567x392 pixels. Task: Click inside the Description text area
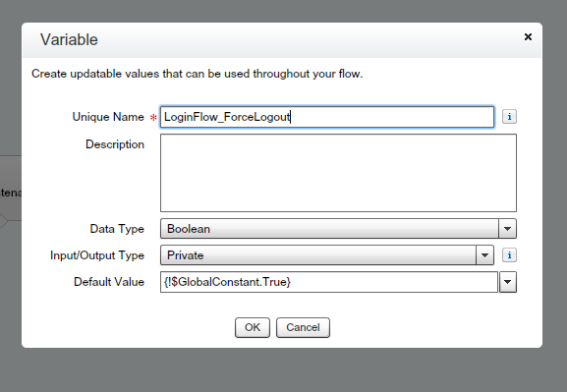point(338,173)
